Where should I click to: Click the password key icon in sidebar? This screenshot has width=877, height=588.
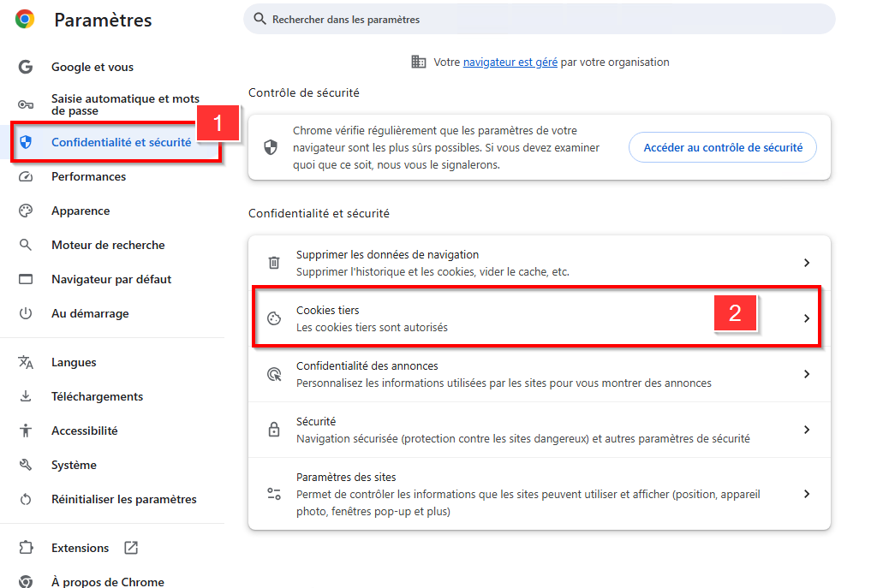(x=26, y=104)
